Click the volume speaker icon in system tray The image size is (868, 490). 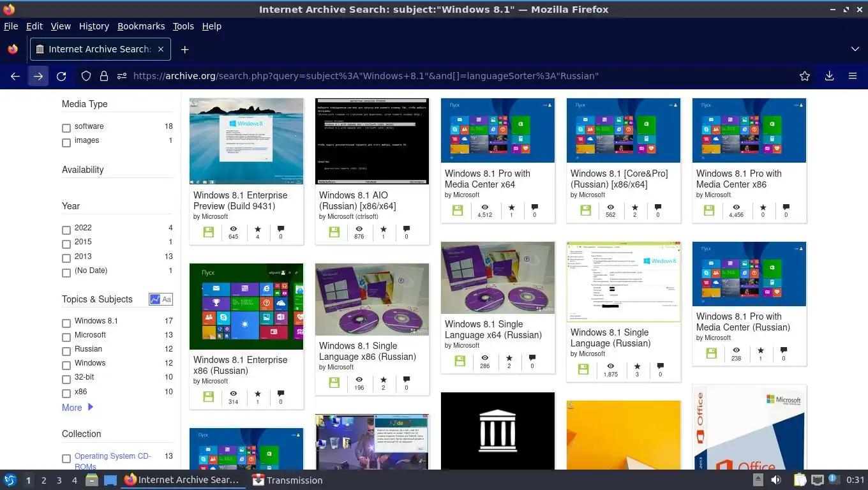tap(776, 480)
